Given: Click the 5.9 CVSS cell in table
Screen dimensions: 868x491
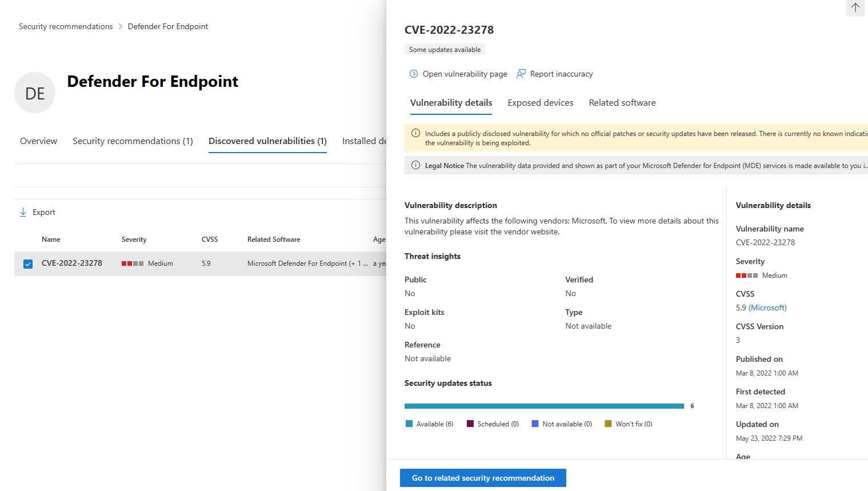Looking at the screenshot, I should (206, 264).
